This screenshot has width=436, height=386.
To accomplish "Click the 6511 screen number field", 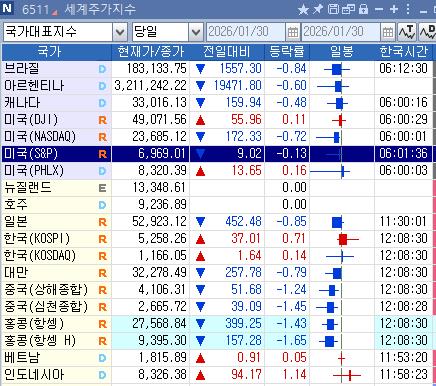I will click(35, 9).
